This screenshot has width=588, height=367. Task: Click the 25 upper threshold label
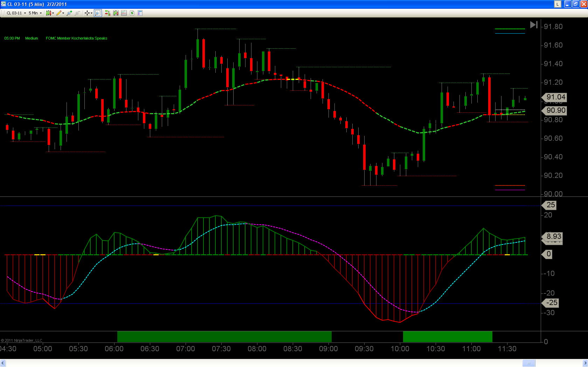549,205
